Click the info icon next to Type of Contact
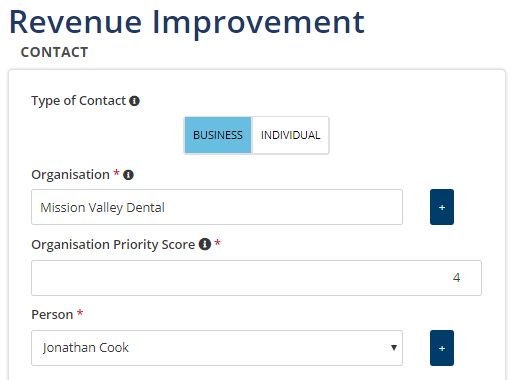 (134, 101)
